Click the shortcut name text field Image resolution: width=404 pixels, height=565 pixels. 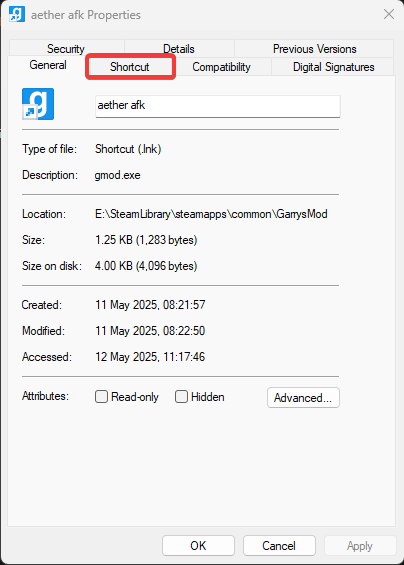[x=218, y=106]
